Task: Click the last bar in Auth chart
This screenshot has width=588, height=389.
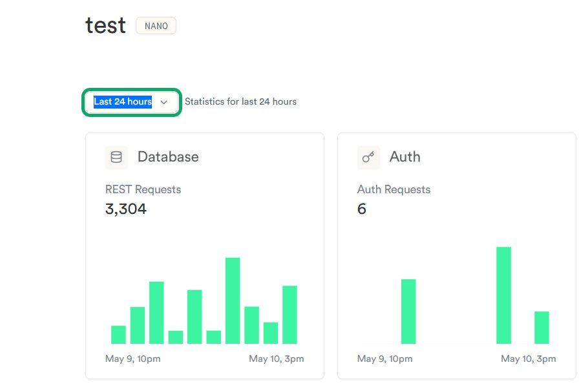Action: point(542,328)
